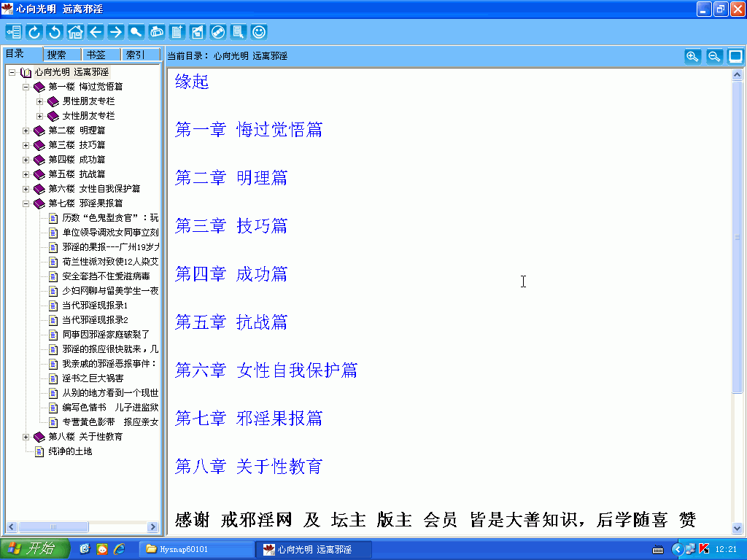This screenshot has height=560, width=747.
Task: Open the 第三章 技巧篇 chapter link
Action: pyautogui.click(x=231, y=226)
